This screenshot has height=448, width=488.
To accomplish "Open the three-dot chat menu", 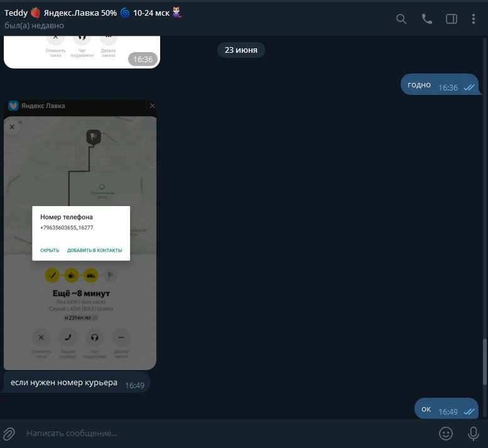I will 474,19.
